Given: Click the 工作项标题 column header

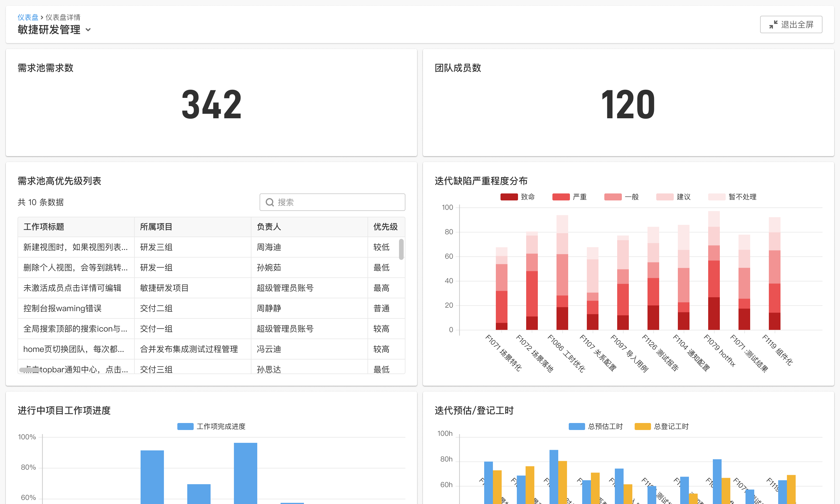Looking at the screenshot, I should tap(44, 227).
